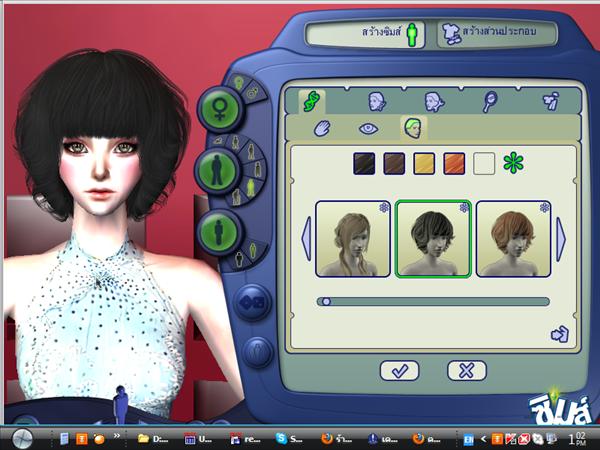This screenshot has width=600, height=450.
Task: Pick the black hair color swatch
Action: pos(364,164)
